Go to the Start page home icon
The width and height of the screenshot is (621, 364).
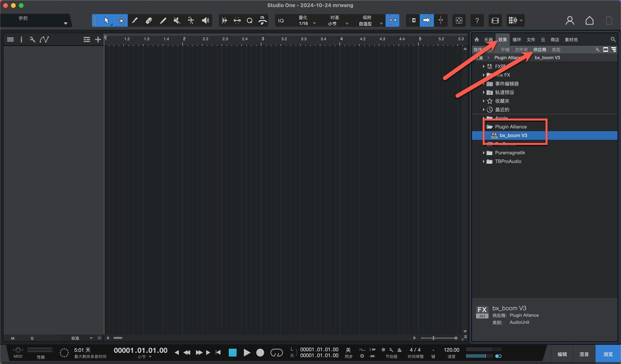(589, 20)
